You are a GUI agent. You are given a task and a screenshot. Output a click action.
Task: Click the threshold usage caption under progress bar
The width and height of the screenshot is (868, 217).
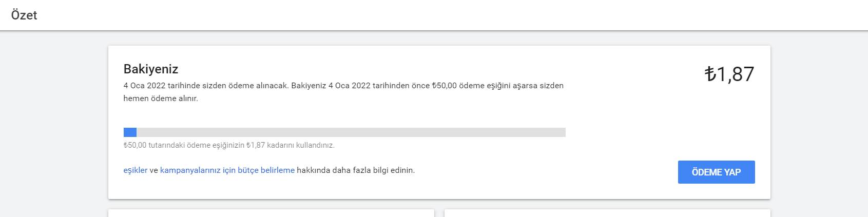(x=229, y=145)
